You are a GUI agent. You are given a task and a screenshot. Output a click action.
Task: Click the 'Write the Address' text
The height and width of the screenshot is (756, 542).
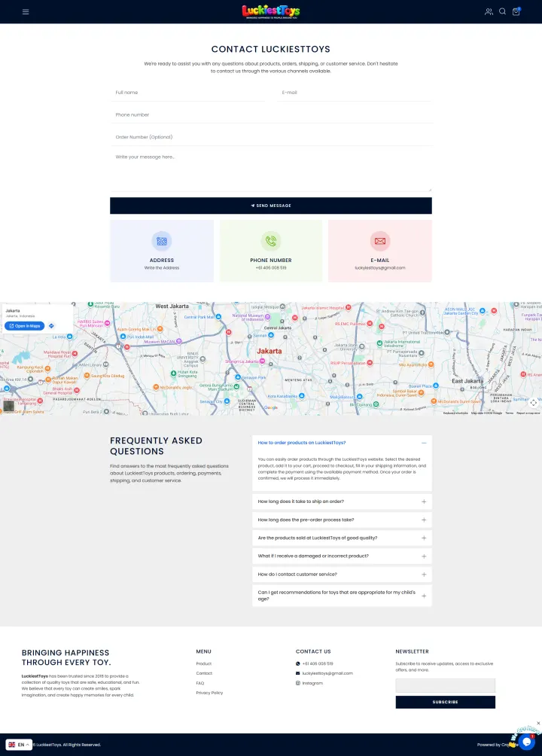(x=162, y=268)
